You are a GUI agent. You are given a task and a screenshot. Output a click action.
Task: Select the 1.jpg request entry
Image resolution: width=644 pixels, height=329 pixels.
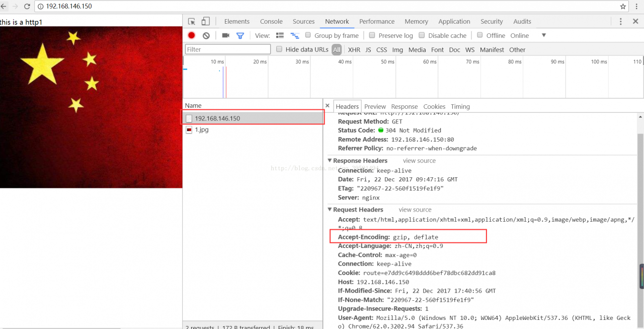202,129
